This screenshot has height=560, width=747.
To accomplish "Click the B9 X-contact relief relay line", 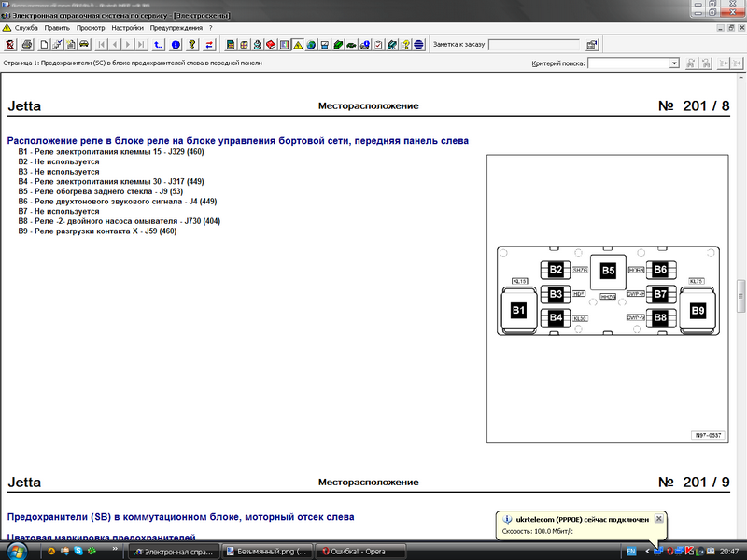I will pos(97,231).
